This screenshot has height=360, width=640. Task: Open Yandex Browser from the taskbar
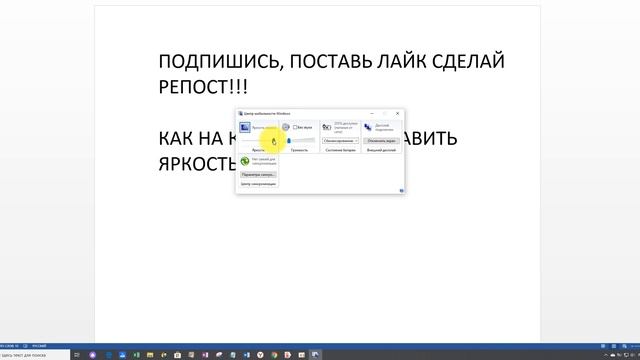(x=260, y=355)
